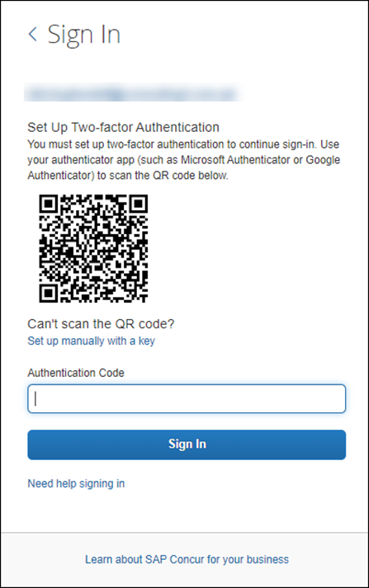
Task: Click the blue Sign In button
Action: (x=187, y=445)
